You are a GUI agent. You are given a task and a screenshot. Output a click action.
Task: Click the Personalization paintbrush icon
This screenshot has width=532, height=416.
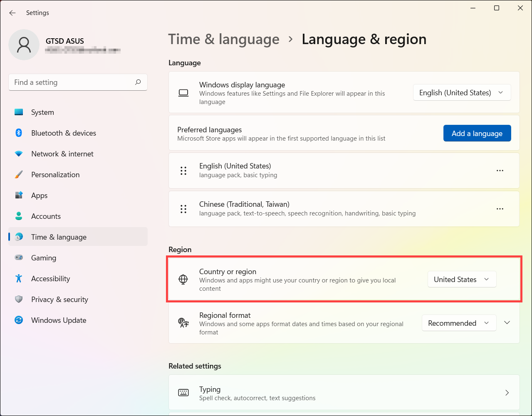(19, 175)
